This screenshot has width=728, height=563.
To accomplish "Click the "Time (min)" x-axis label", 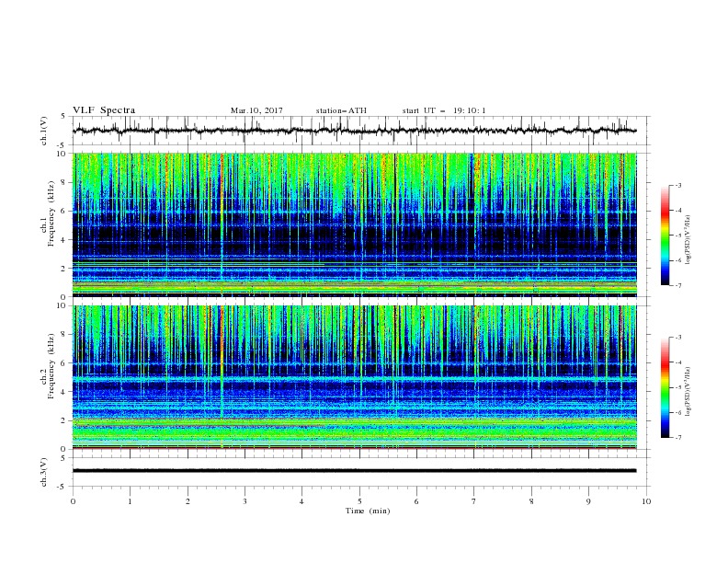I will coord(368,511).
